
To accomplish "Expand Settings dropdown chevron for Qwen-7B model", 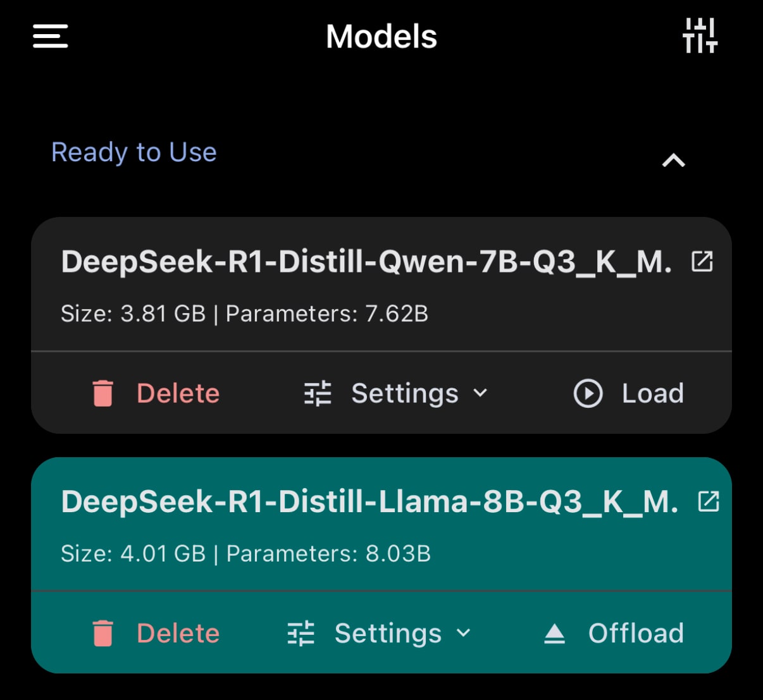I will (x=481, y=393).
